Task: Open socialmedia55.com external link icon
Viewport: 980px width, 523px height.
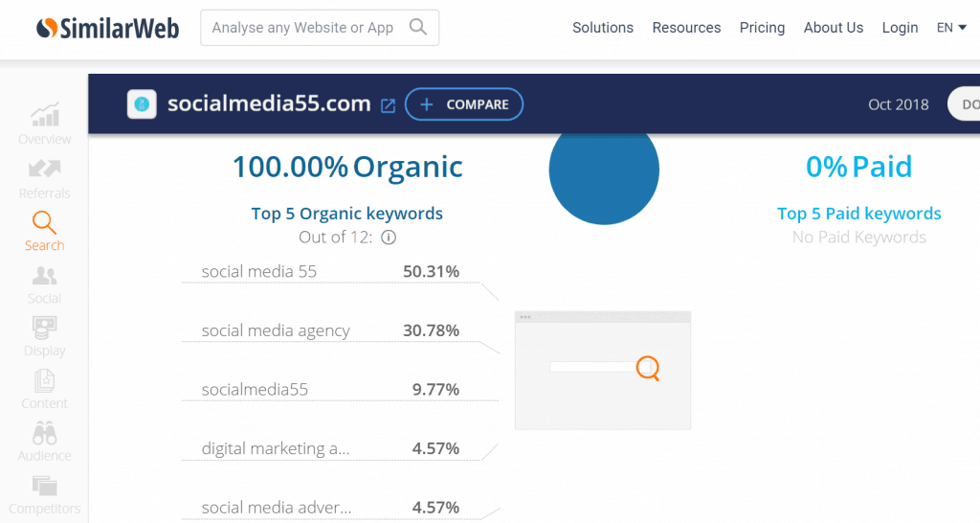Action: [389, 105]
